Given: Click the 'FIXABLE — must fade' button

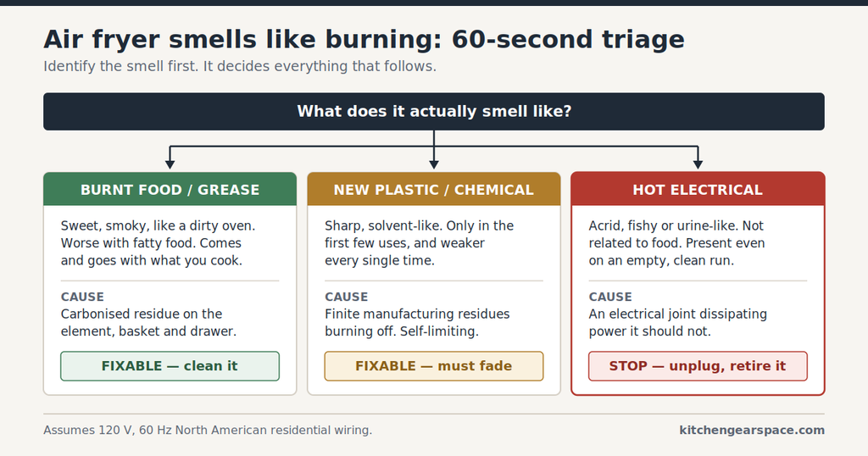Looking at the screenshot, I should pyautogui.click(x=434, y=366).
